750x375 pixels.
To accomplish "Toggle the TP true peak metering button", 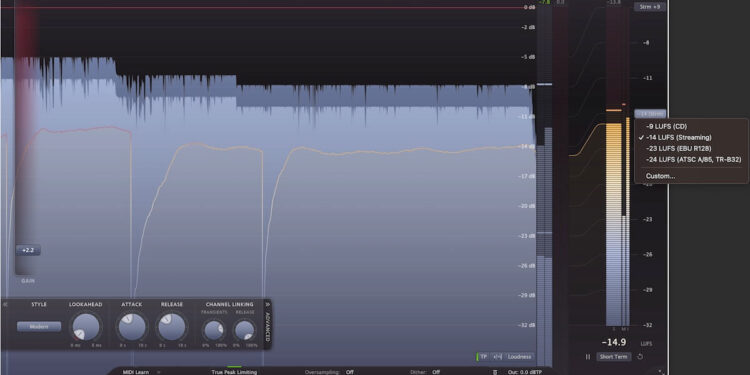I will pyautogui.click(x=483, y=356).
